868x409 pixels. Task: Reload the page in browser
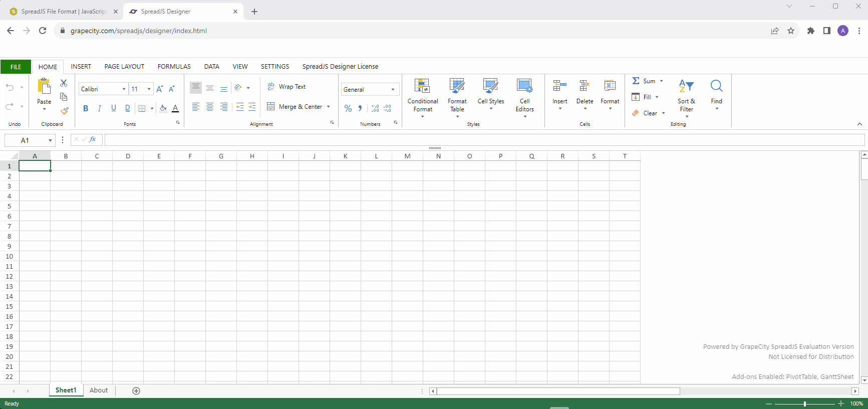click(43, 31)
